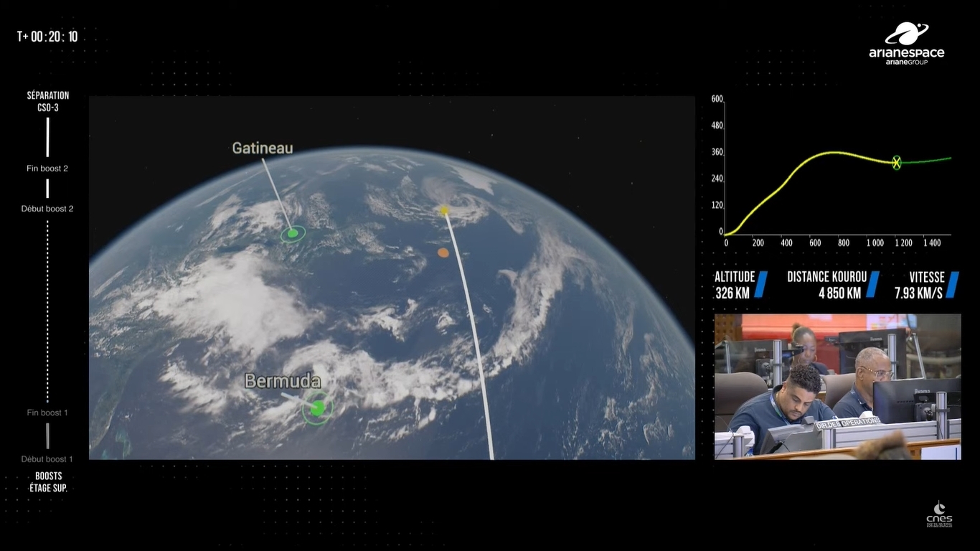
Task: Click the white bar below Séparation CSO-3
Action: (48, 137)
